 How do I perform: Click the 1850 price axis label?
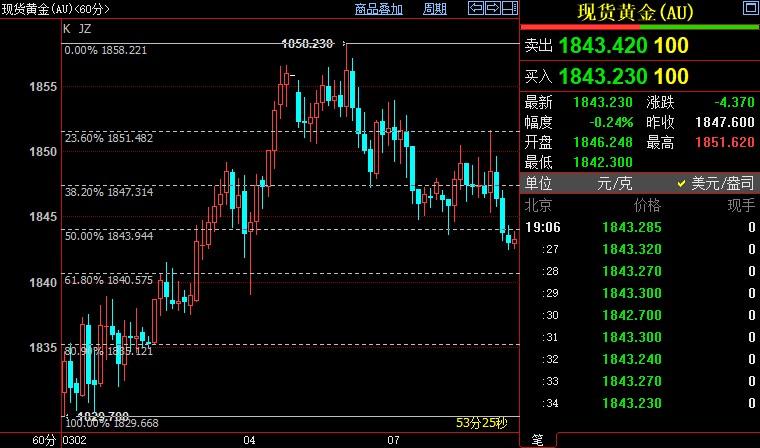(43, 151)
